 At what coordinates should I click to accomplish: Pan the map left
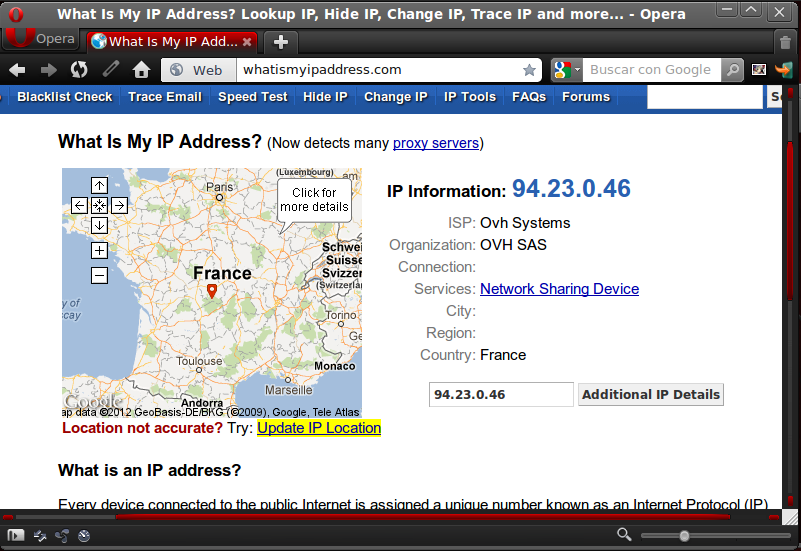(x=79, y=206)
